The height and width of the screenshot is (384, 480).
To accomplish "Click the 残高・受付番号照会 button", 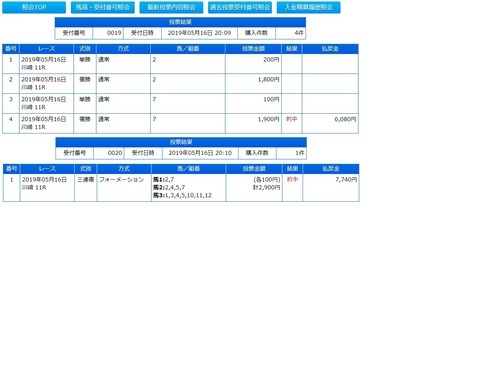I will [x=103, y=7].
